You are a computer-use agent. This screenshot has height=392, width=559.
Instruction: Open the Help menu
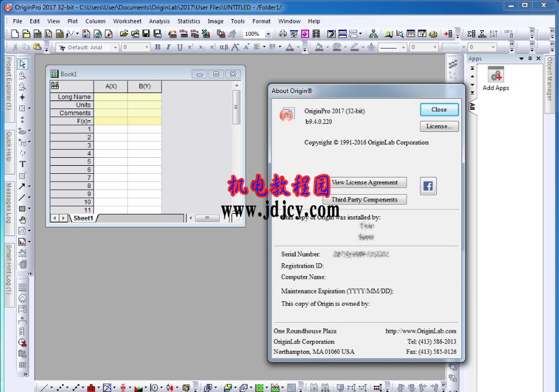[314, 22]
